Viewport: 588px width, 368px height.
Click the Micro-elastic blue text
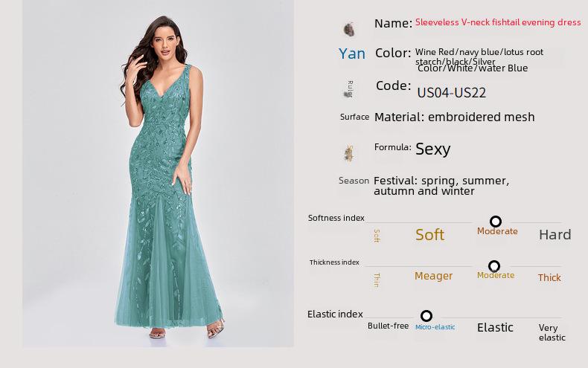pos(435,327)
